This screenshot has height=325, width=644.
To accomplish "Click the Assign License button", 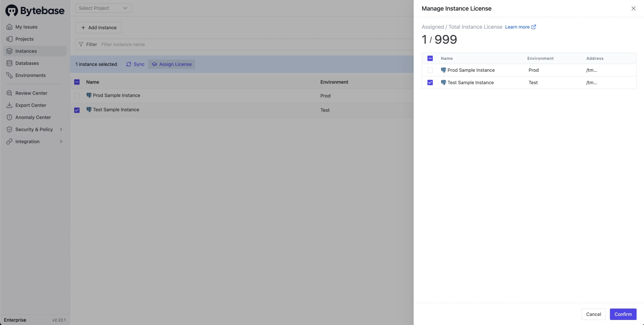I will click(171, 64).
